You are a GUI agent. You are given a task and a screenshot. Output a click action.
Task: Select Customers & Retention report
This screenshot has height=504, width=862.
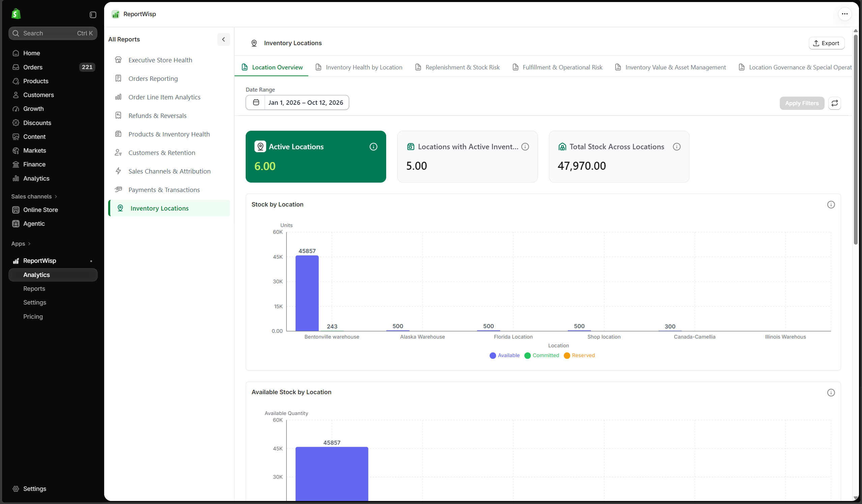[169, 153]
